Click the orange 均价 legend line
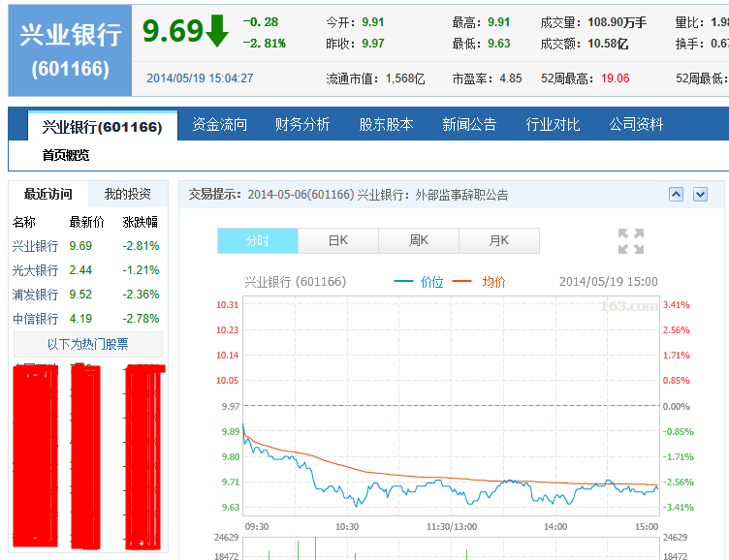This screenshot has height=560, width=729. (462, 281)
